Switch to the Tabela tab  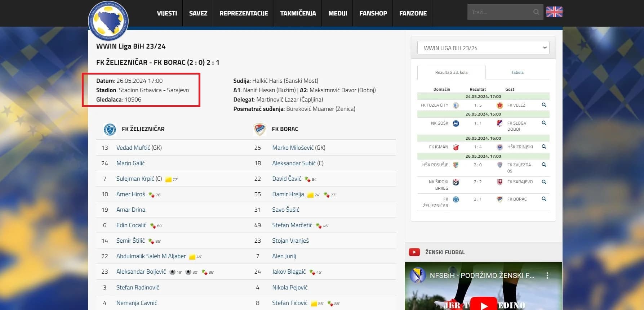518,72
